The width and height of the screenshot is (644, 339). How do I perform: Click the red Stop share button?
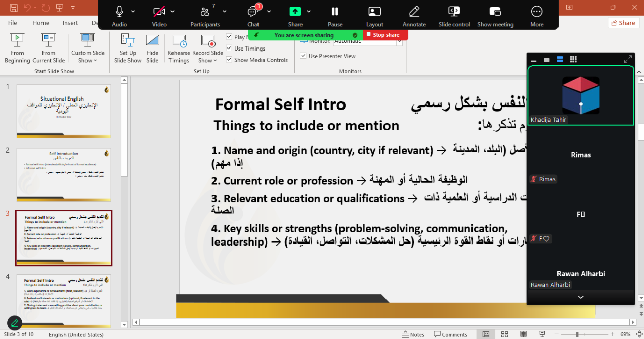point(386,35)
